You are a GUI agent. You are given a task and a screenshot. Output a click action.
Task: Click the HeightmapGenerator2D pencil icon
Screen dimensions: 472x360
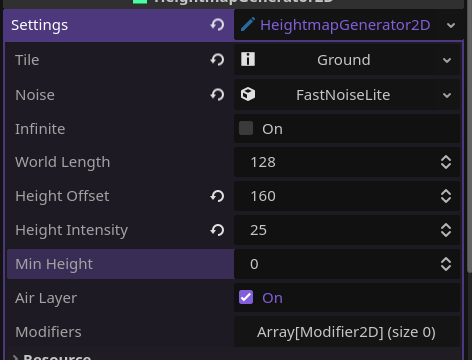pos(248,25)
